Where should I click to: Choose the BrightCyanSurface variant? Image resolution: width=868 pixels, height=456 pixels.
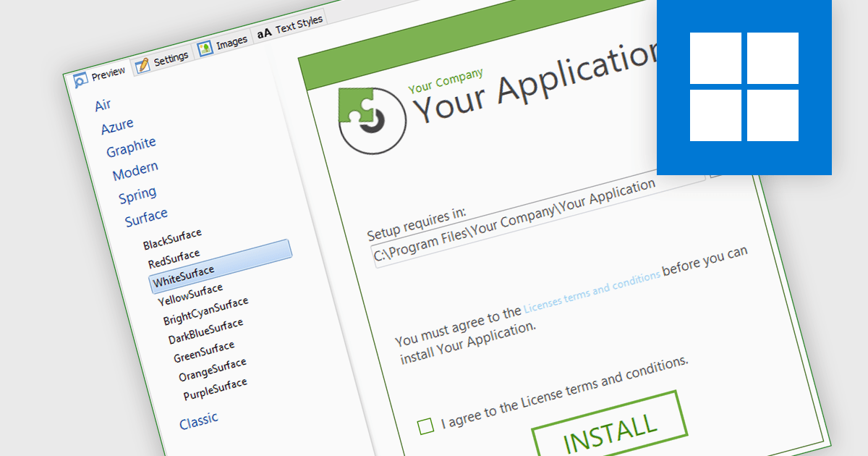coord(205,311)
